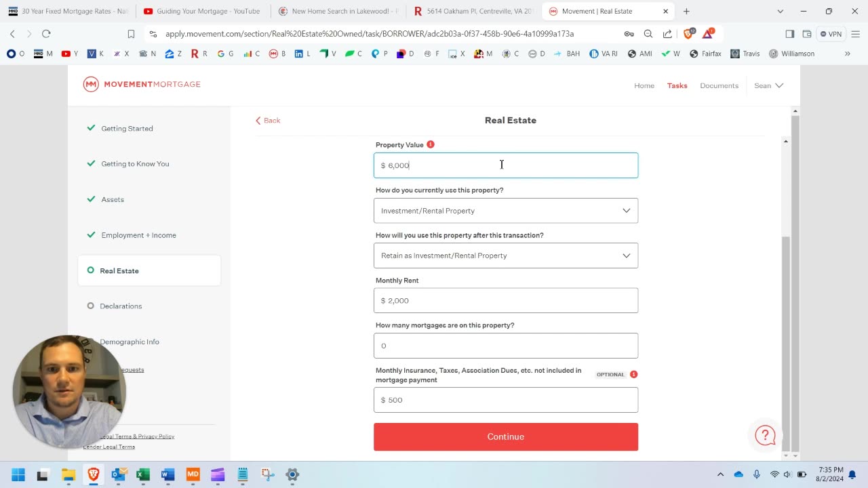This screenshot has height=488, width=868.
Task: Open the Sean account menu
Action: (x=768, y=85)
